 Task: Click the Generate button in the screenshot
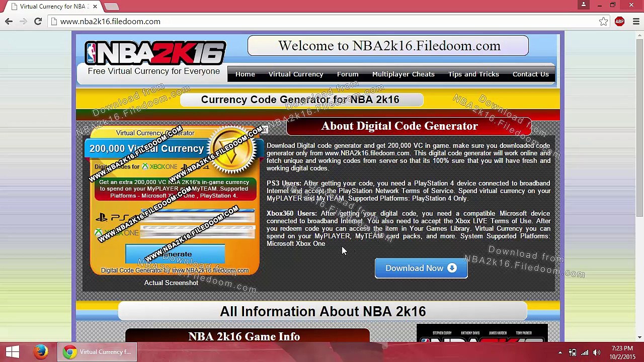[x=175, y=254]
